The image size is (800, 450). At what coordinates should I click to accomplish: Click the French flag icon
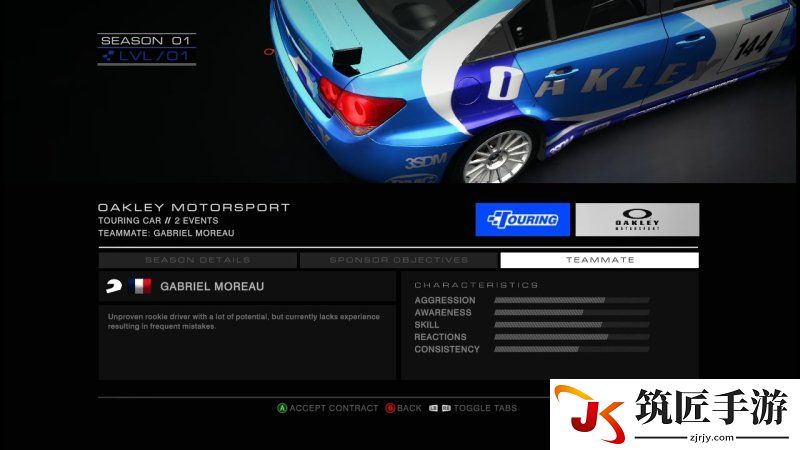140,286
